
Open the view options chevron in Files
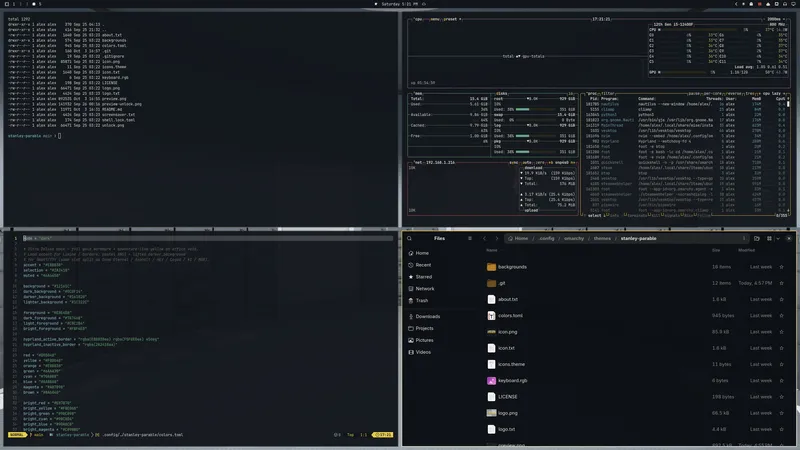pos(778,238)
